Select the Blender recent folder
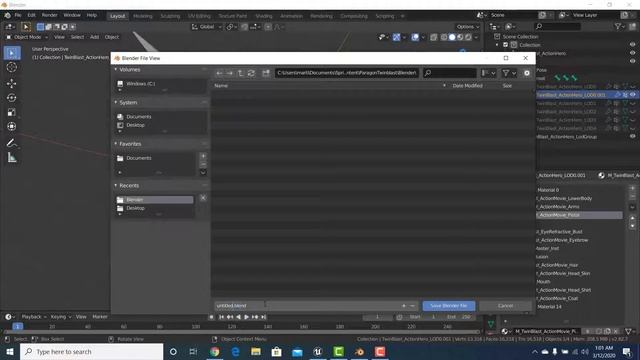This screenshot has height=360, width=640. click(x=154, y=200)
